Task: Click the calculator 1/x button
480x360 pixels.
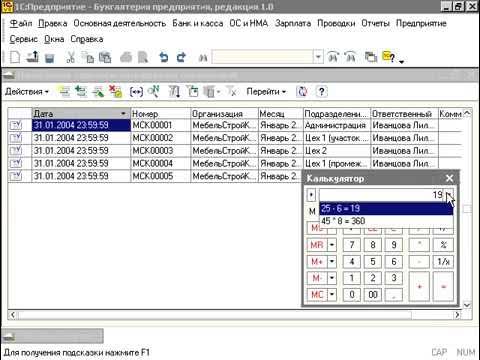Action: [443, 261]
